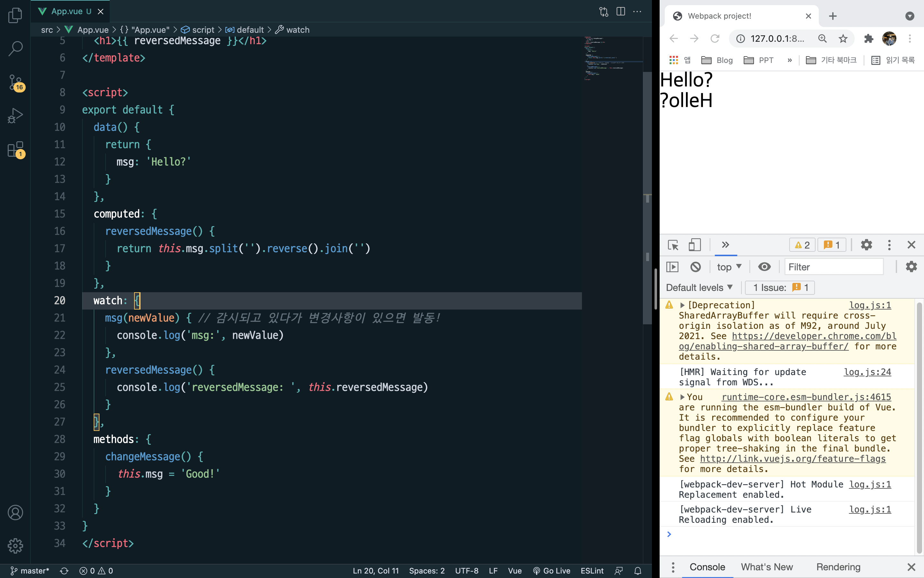Open the link.vuejs.org/feature-flags link

pyautogui.click(x=793, y=458)
